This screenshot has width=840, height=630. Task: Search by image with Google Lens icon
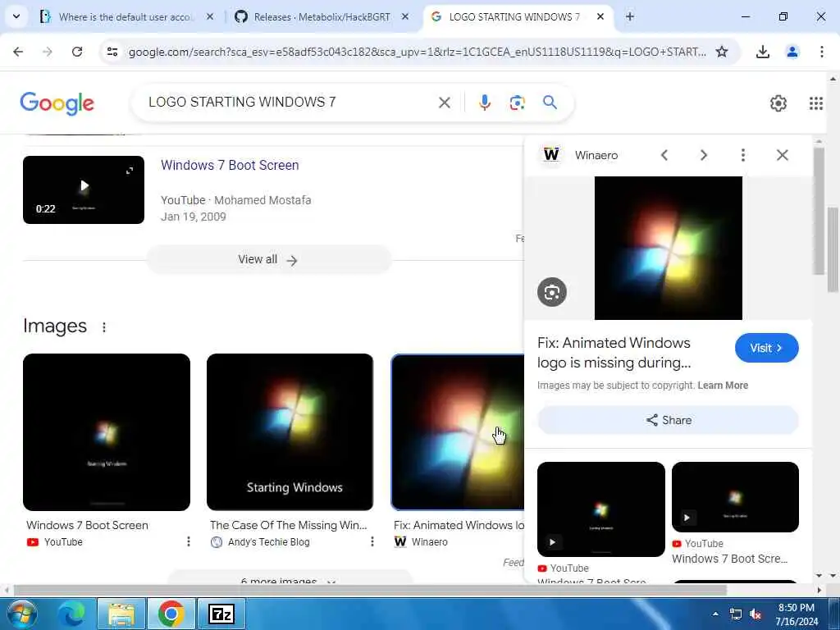517,103
